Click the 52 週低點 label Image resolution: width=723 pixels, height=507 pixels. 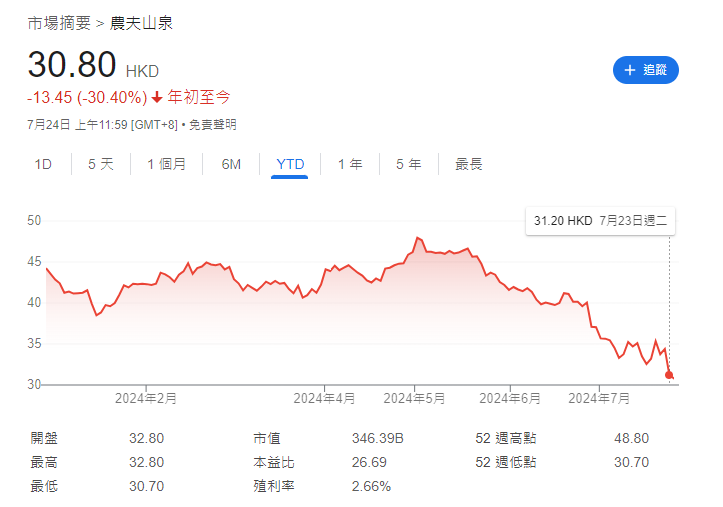(506, 462)
